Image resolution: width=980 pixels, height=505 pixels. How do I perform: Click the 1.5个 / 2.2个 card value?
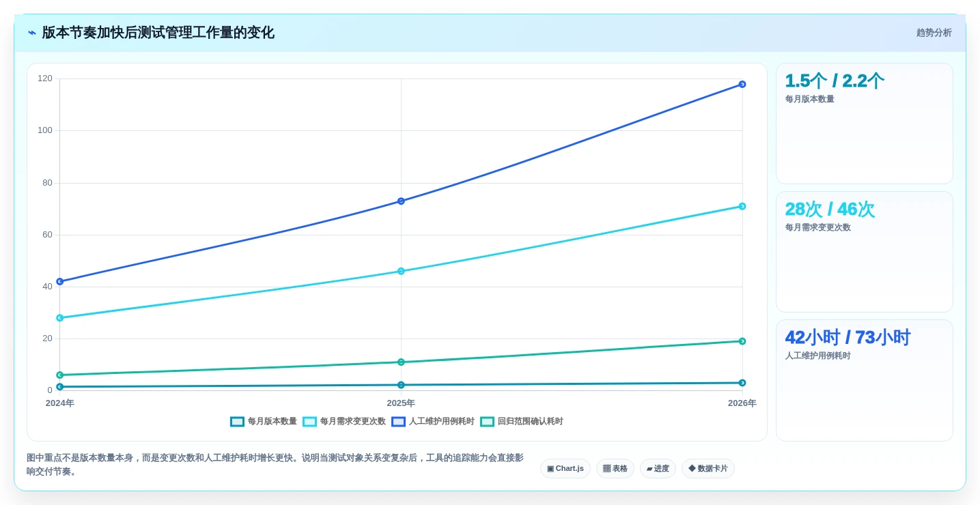tap(835, 81)
